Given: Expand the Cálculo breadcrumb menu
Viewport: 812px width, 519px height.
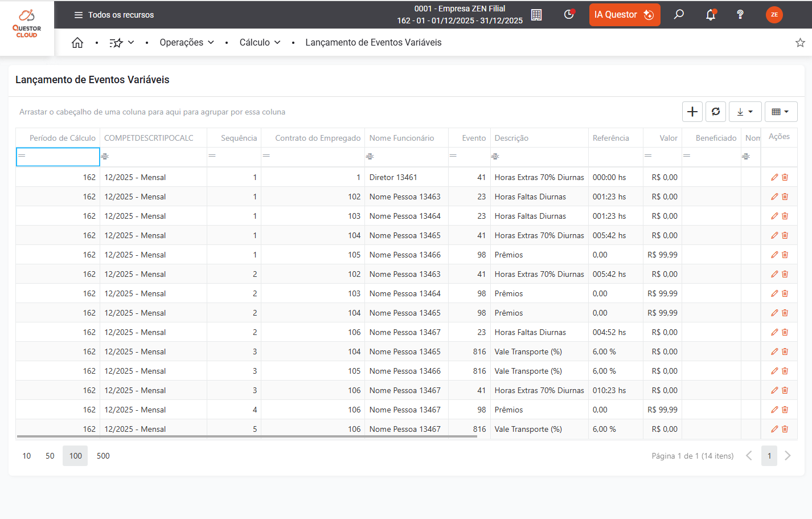Looking at the screenshot, I should click(x=260, y=43).
